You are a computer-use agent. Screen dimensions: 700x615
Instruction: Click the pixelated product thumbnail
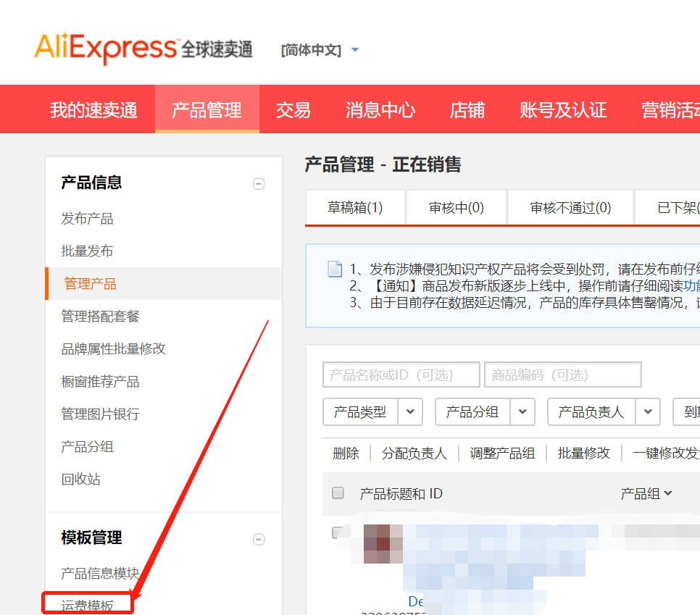tap(378, 543)
